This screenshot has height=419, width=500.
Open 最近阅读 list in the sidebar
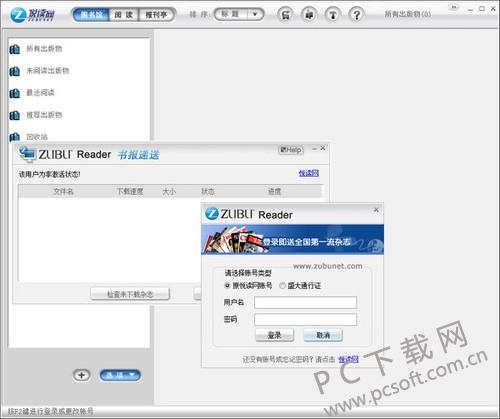tap(40, 93)
